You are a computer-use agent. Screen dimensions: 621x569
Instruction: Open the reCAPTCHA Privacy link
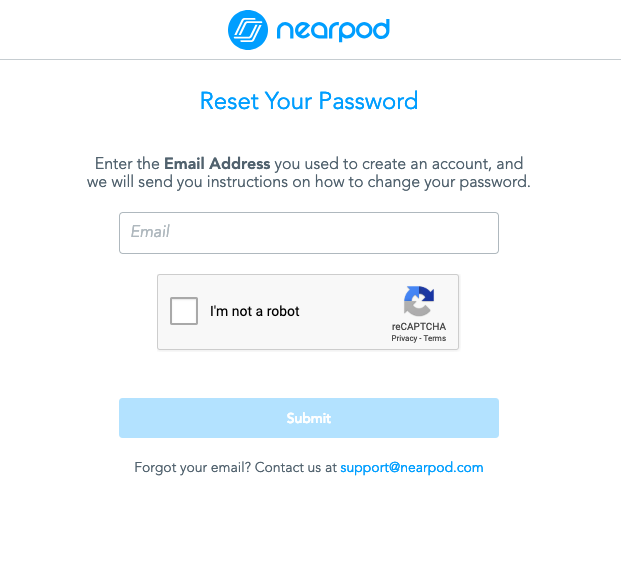pyautogui.click(x=404, y=339)
